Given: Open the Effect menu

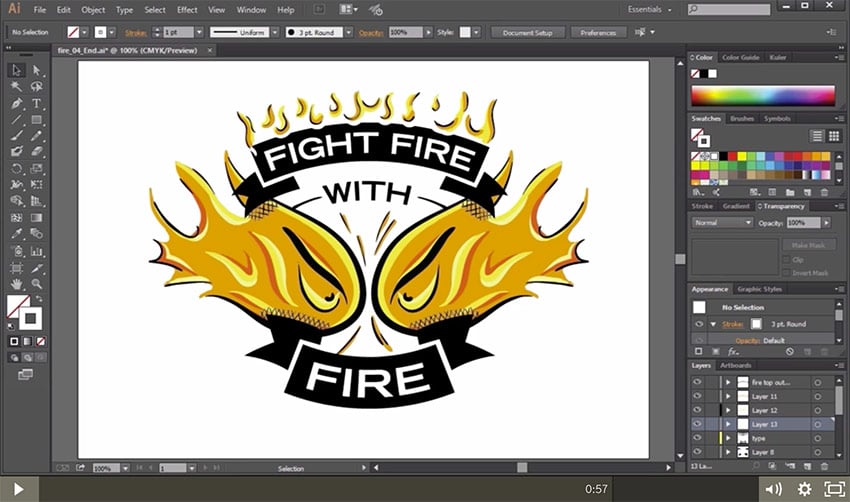Looking at the screenshot, I should [x=187, y=10].
